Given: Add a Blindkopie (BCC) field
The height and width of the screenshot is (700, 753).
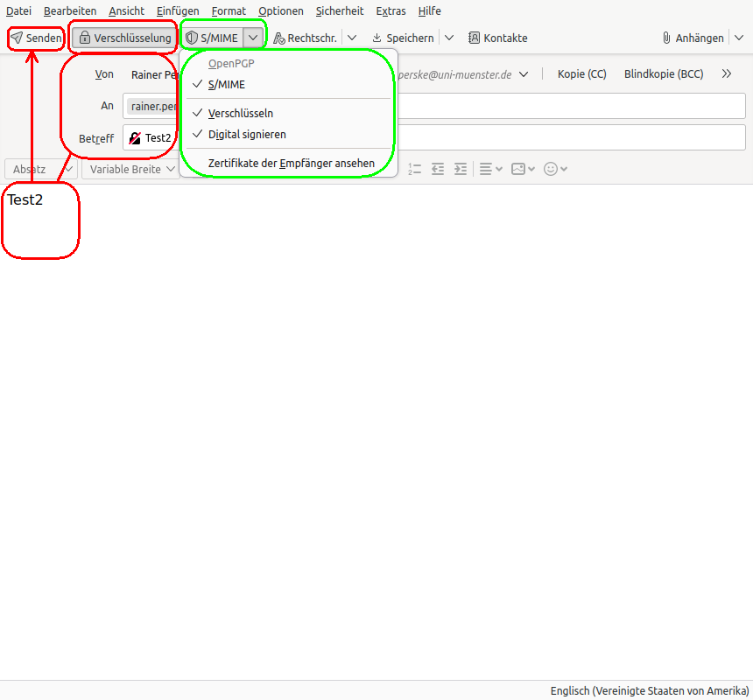Looking at the screenshot, I should [x=663, y=74].
